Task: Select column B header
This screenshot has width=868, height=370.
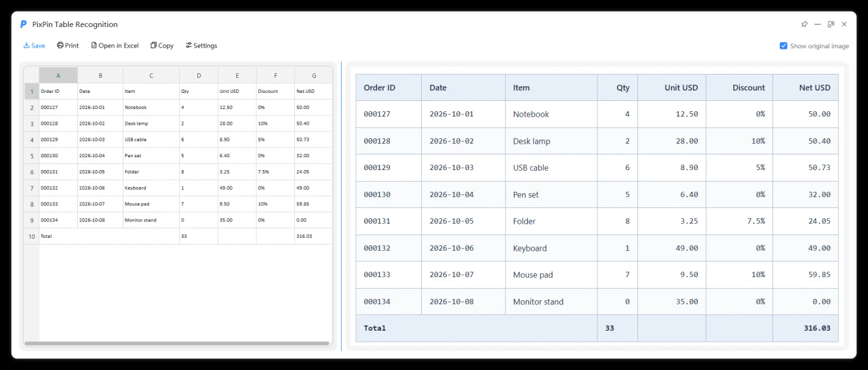Action: click(x=100, y=75)
